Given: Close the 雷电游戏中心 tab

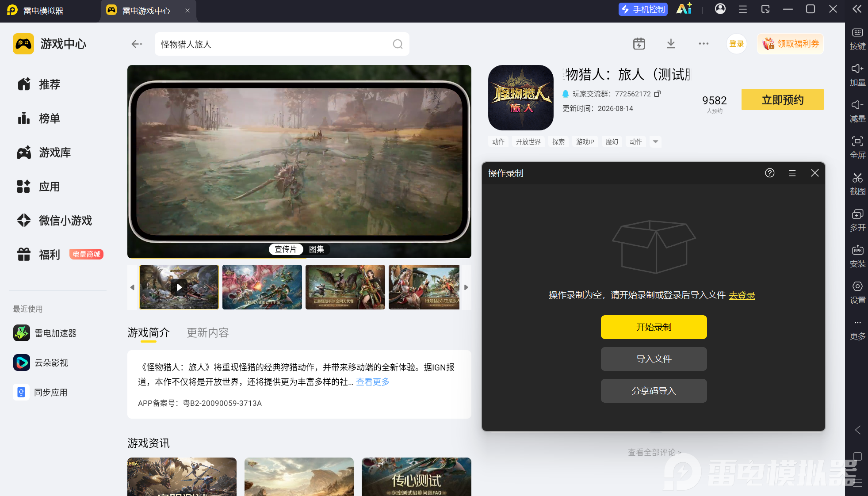Looking at the screenshot, I should coord(187,11).
